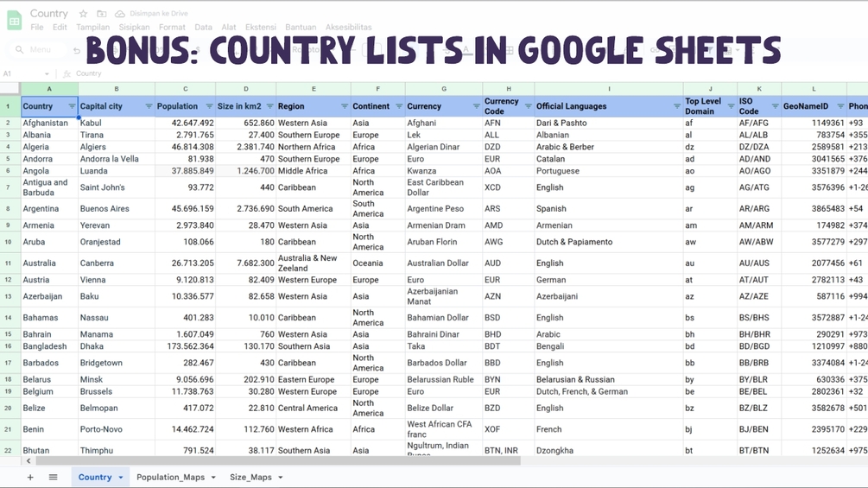Open the Ekstensi menu
The image size is (868, 488).
click(261, 27)
